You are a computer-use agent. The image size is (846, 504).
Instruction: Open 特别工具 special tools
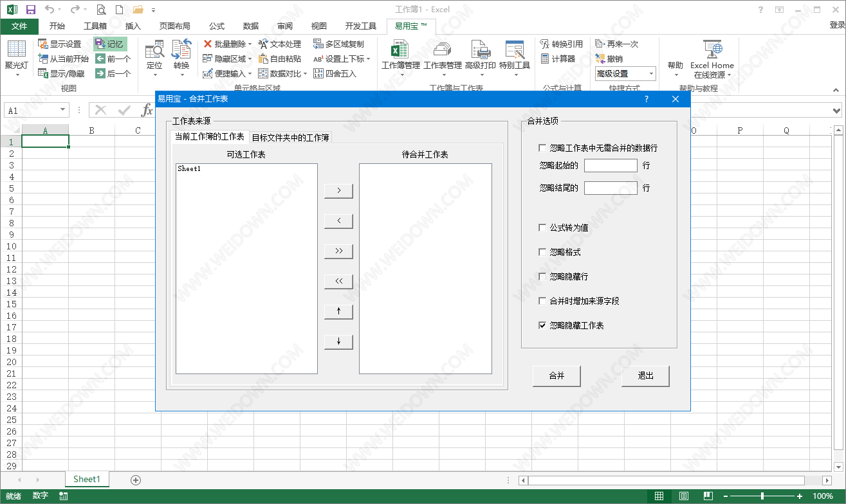tap(515, 58)
